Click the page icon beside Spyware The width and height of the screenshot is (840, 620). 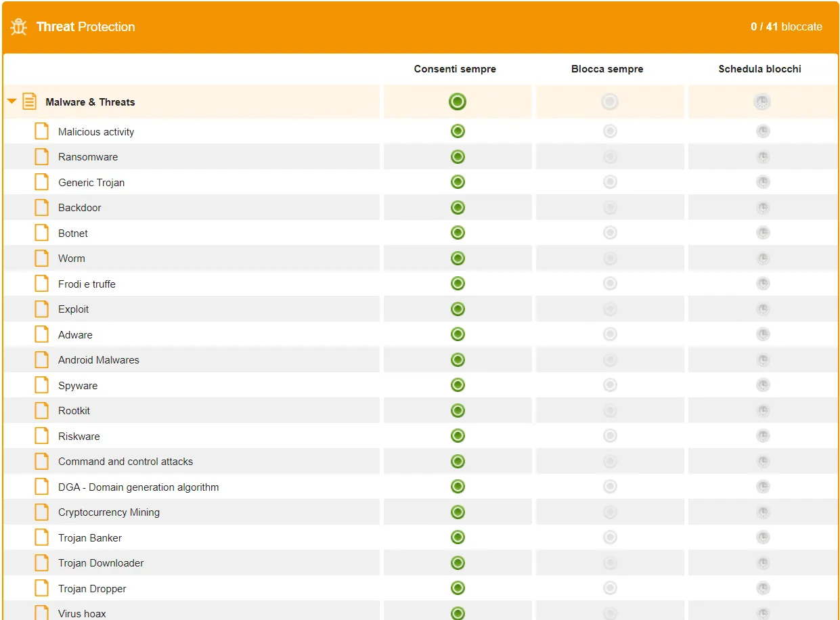click(x=42, y=385)
